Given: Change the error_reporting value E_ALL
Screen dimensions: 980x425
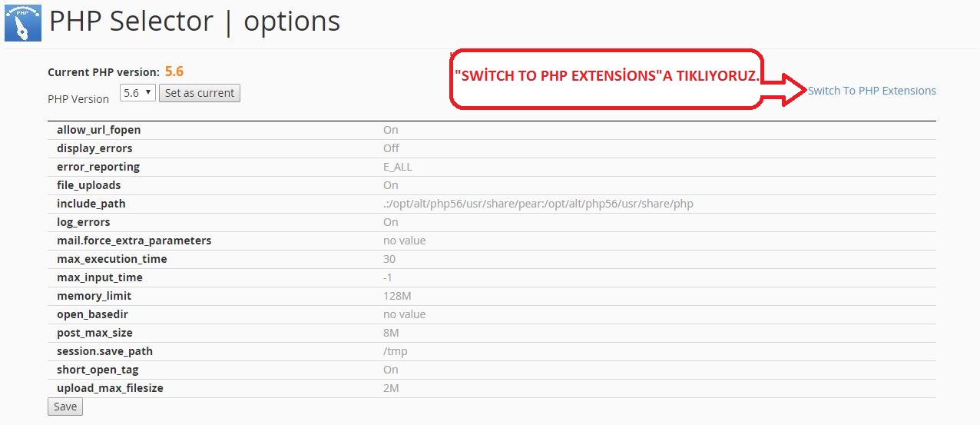Looking at the screenshot, I should (398, 167).
